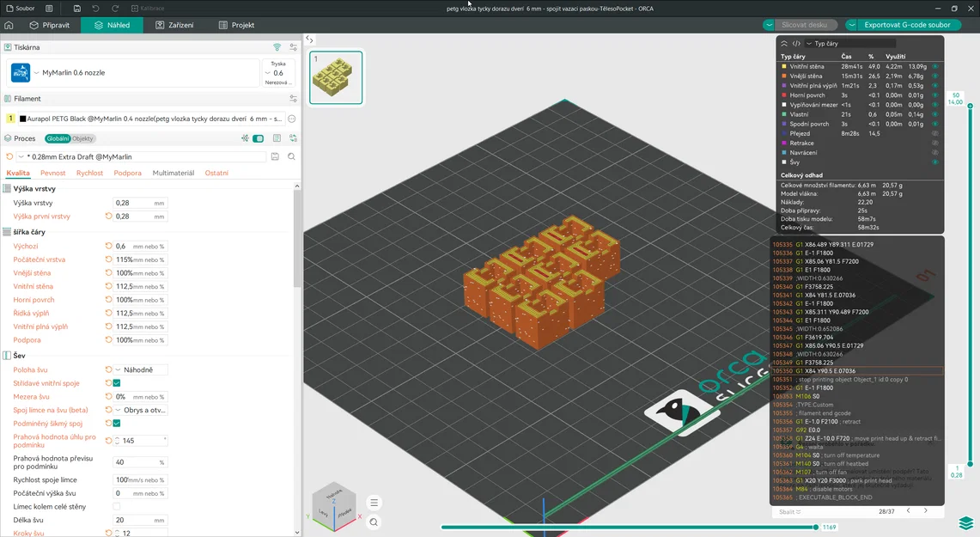Click top handle of vertical layer slider
The image size is (980, 537).
[x=970, y=107]
